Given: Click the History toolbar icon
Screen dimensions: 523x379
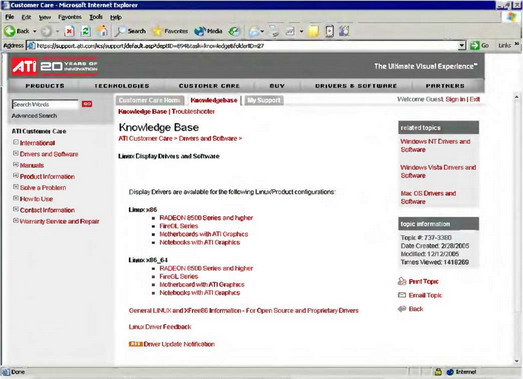Looking at the screenshot, I should [x=234, y=31].
